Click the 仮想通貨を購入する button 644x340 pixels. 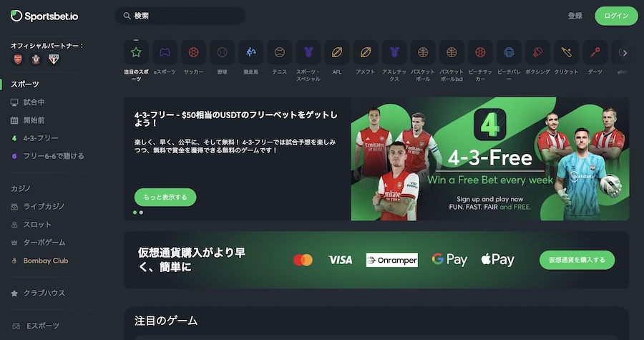[x=577, y=260]
